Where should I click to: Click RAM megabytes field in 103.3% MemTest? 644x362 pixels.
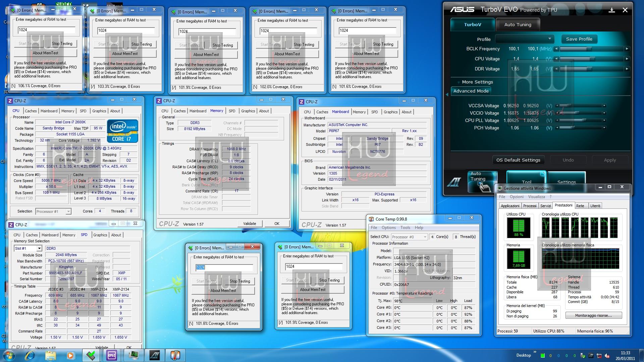126,31
